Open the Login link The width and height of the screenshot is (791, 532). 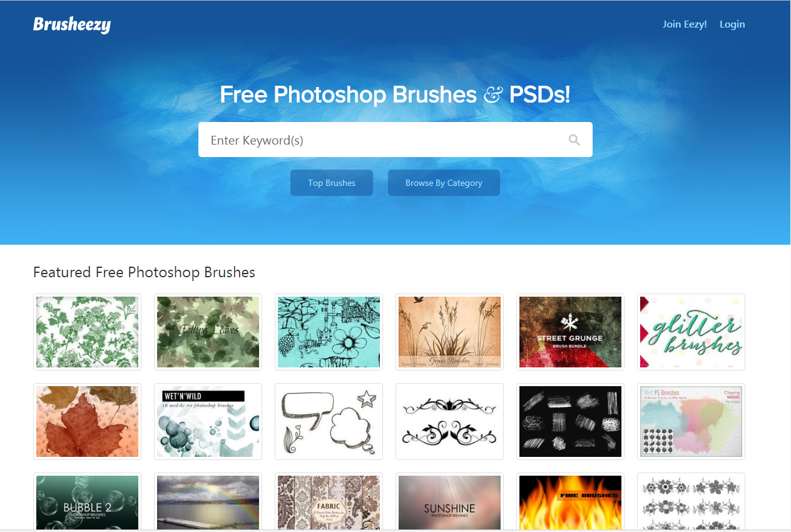(x=732, y=24)
